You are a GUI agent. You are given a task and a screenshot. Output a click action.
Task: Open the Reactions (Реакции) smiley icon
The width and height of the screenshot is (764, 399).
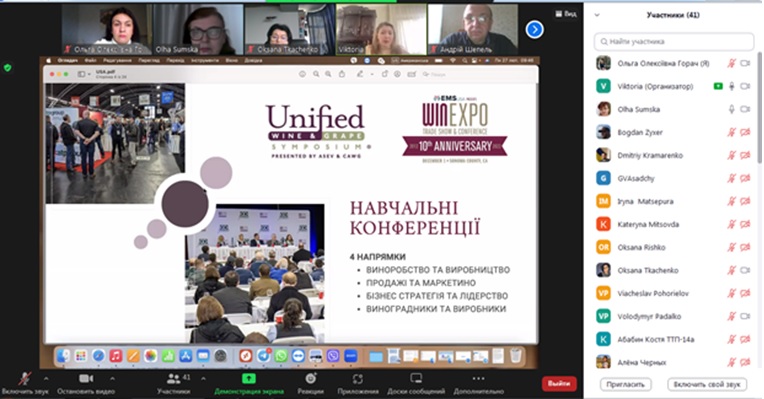(x=311, y=379)
